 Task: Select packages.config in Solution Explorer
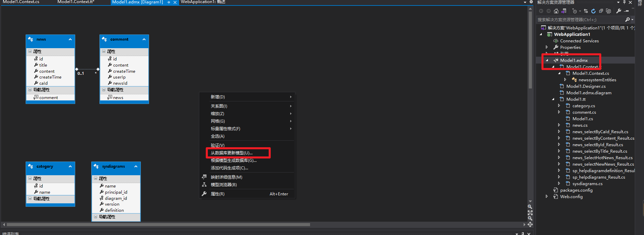(576, 190)
